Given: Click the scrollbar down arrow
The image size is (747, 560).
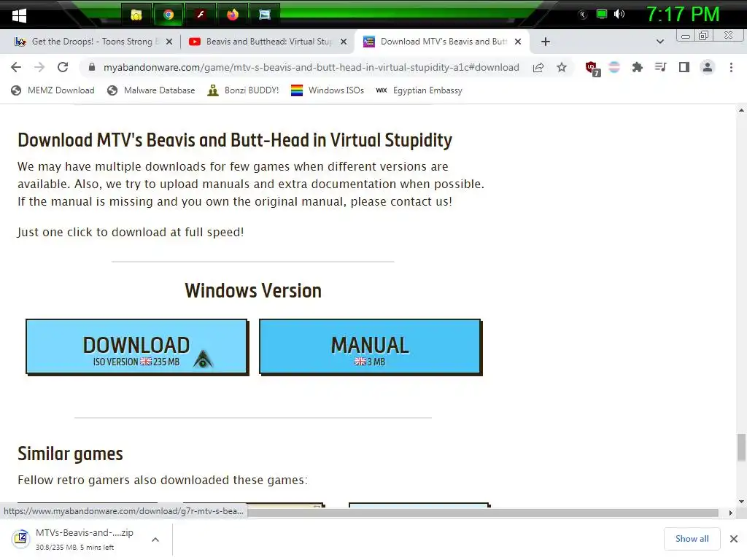Looking at the screenshot, I should coord(741,501).
